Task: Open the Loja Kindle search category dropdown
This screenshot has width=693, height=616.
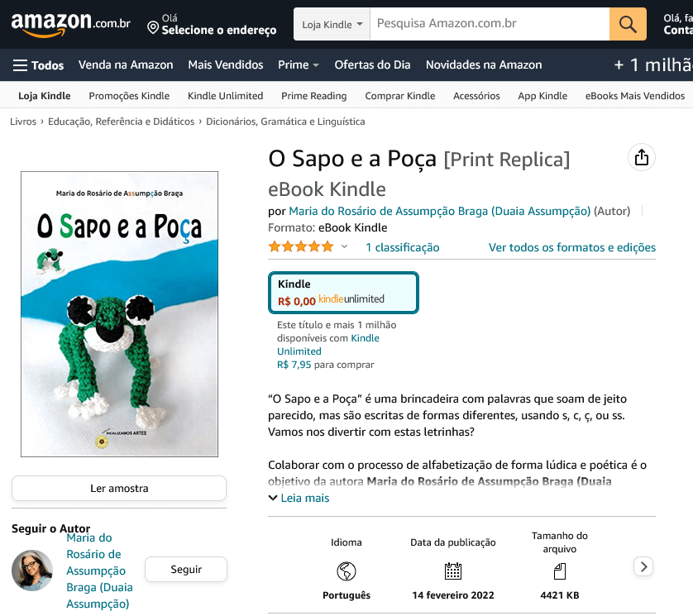Action: [x=332, y=24]
